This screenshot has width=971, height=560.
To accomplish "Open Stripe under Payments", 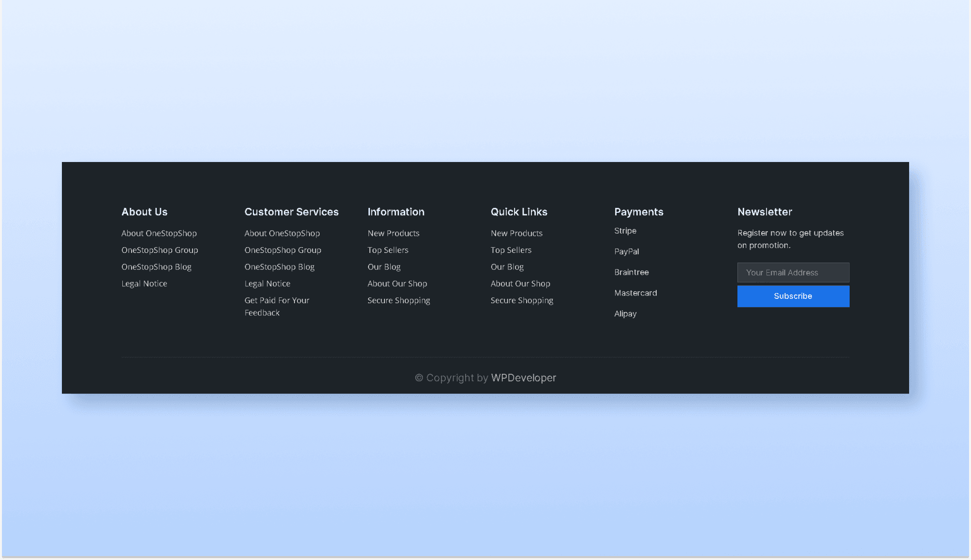I will 625,231.
